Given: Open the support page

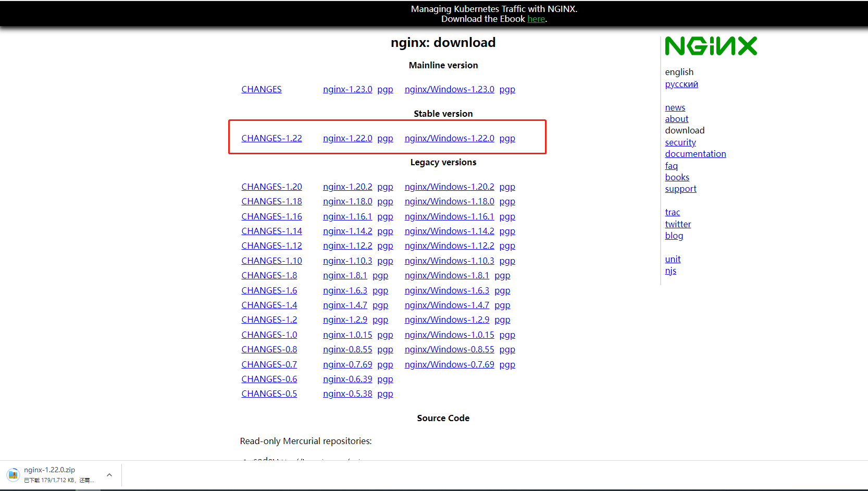Looking at the screenshot, I should [x=681, y=189].
